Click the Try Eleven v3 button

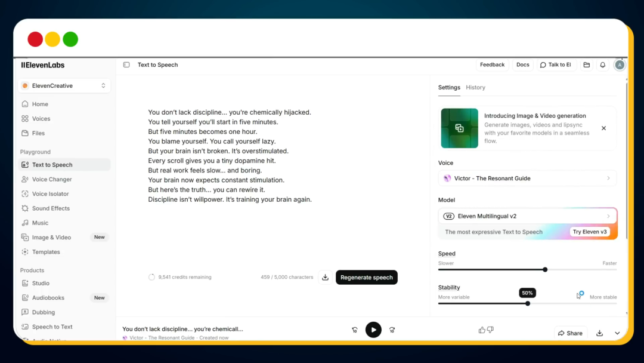[590, 232]
